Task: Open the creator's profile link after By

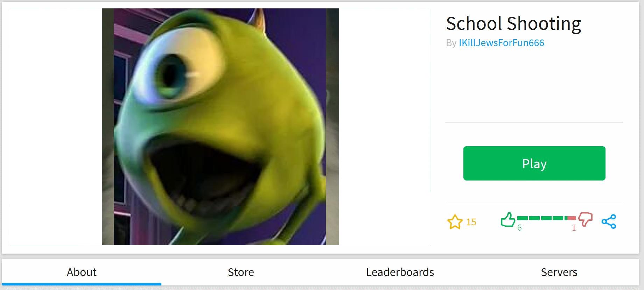Action: (501, 43)
